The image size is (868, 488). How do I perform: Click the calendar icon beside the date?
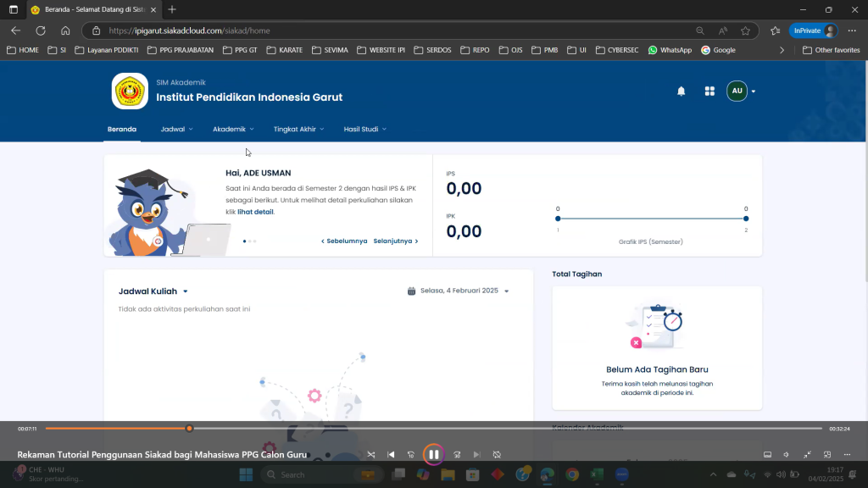[x=411, y=291]
